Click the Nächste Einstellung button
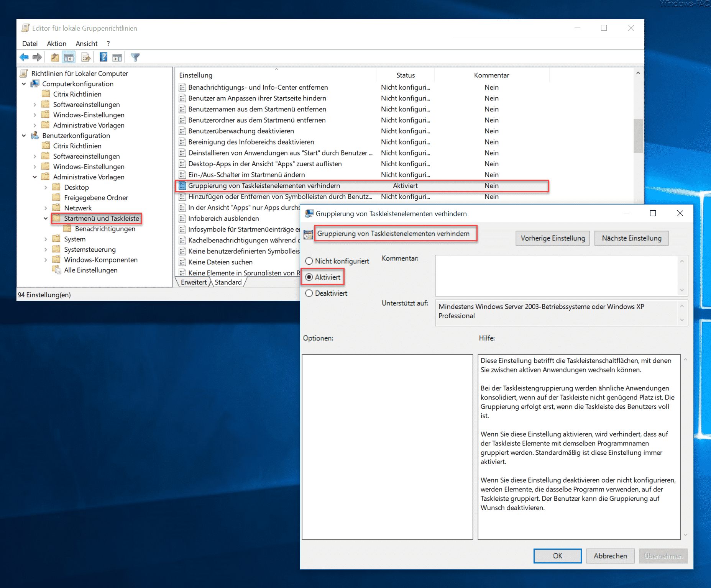The width and height of the screenshot is (711, 588). tap(631, 238)
